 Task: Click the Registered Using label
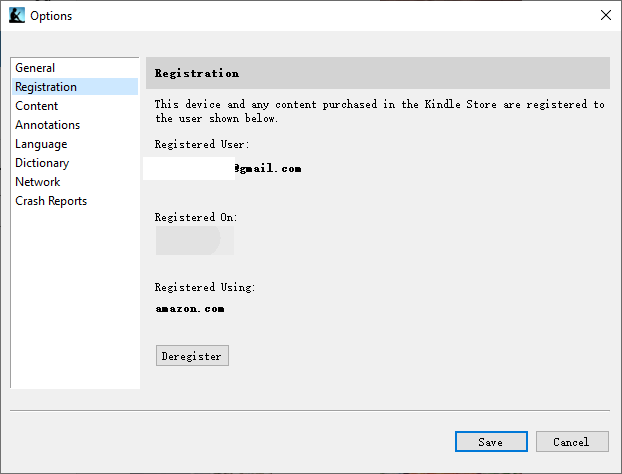tap(205, 287)
